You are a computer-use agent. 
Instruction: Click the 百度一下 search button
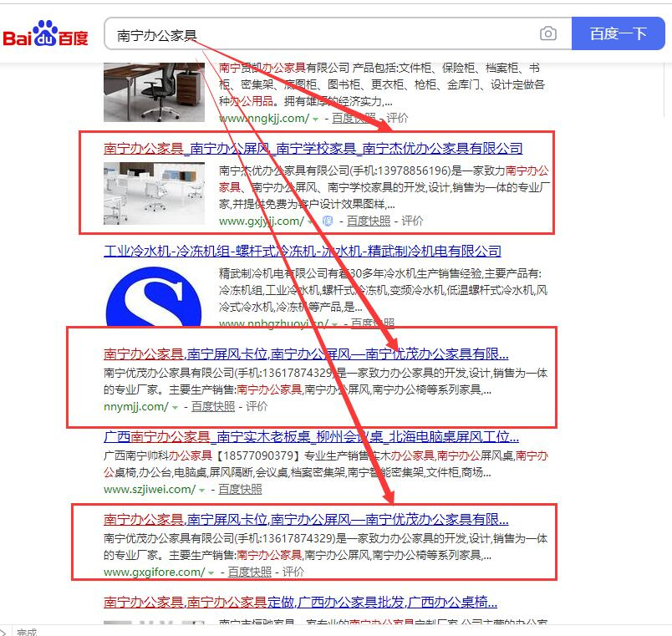click(618, 33)
